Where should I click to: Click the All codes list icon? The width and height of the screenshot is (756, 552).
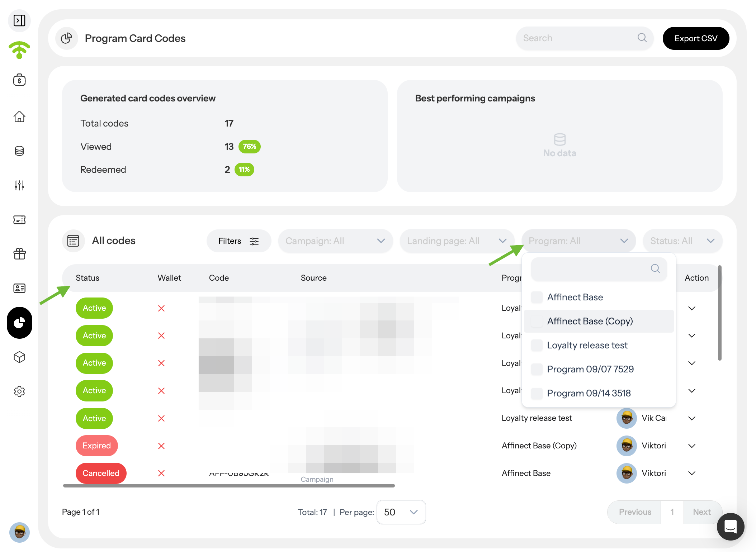[73, 241]
